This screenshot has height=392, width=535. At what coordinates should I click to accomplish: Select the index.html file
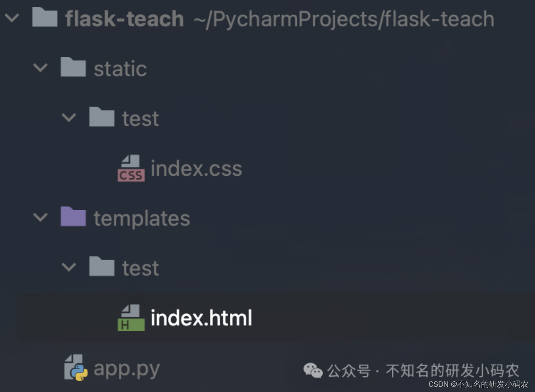201,317
